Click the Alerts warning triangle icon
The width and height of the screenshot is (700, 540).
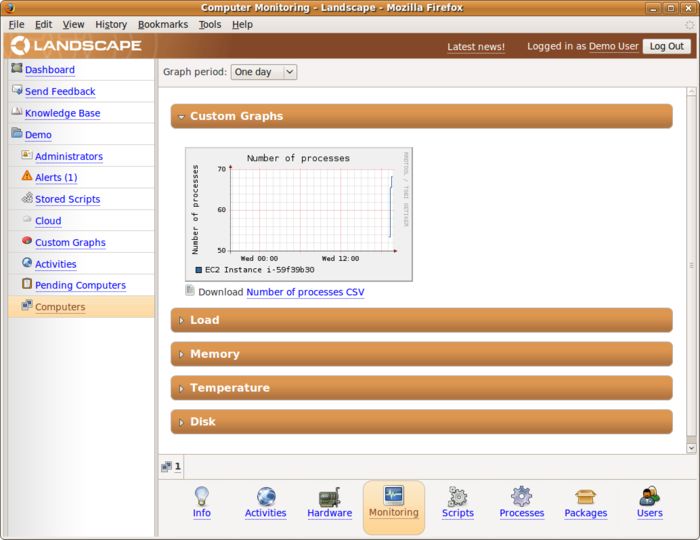(27, 175)
